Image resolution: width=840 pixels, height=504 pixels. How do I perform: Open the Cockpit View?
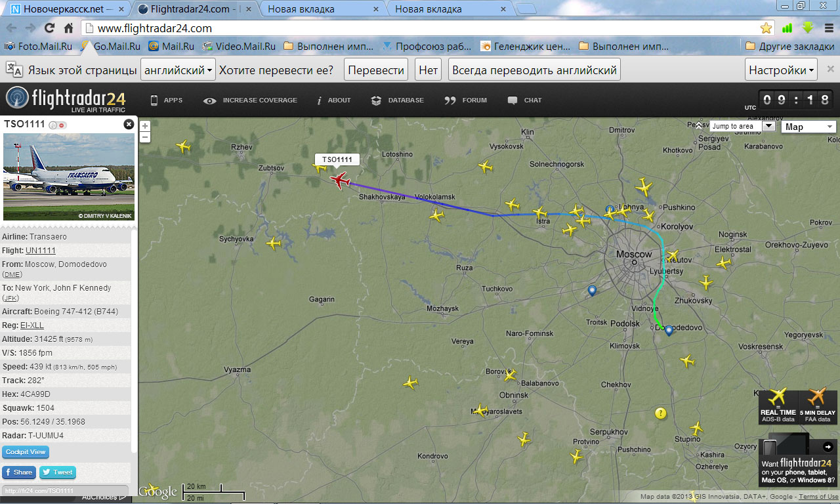coord(26,452)
